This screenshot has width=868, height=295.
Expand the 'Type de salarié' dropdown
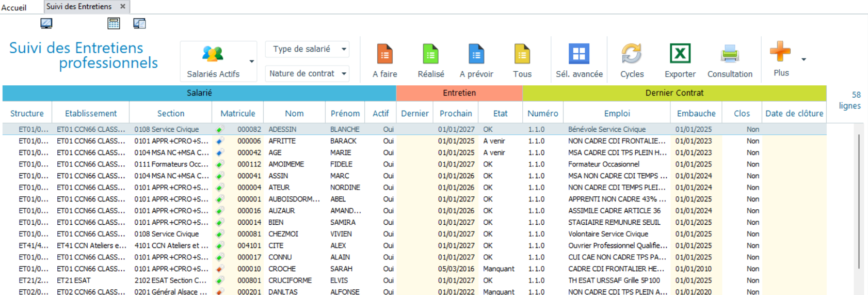click(x=344, y=49)
